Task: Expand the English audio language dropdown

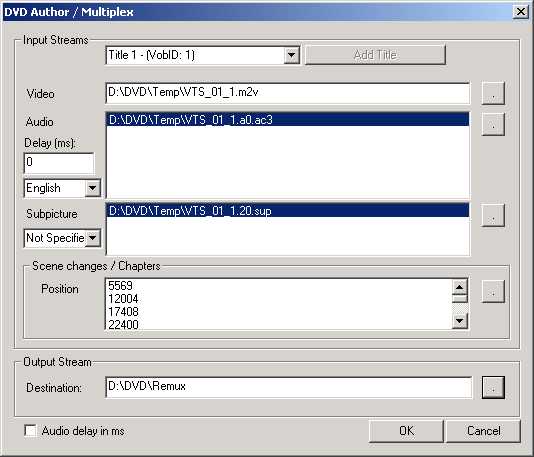Action: pyautogui.click(x=92, y=188)
